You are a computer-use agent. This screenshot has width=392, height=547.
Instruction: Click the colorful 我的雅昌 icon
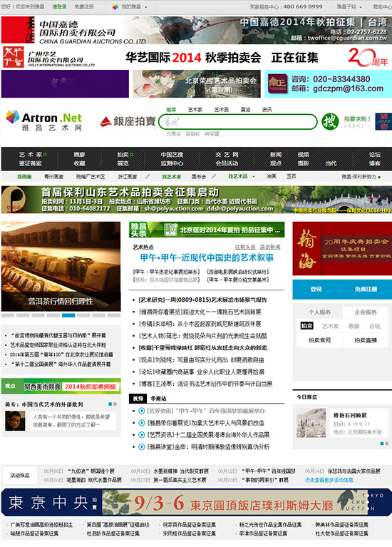(115, 6)
